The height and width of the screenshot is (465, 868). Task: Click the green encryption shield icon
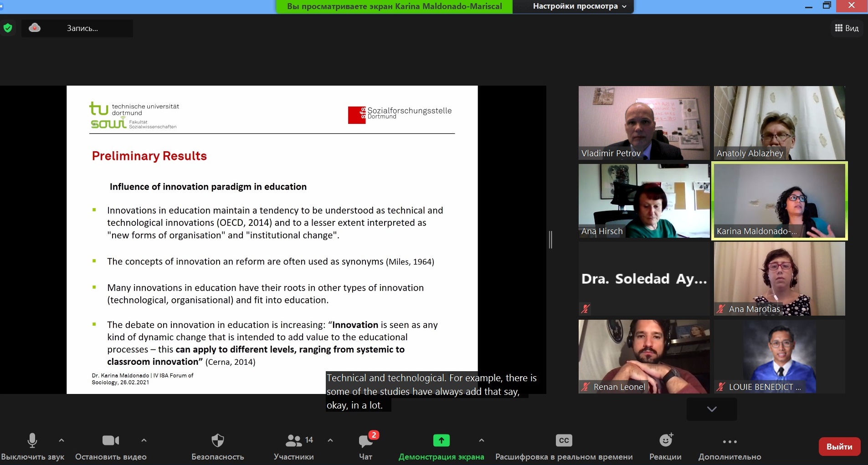[8, 28]
